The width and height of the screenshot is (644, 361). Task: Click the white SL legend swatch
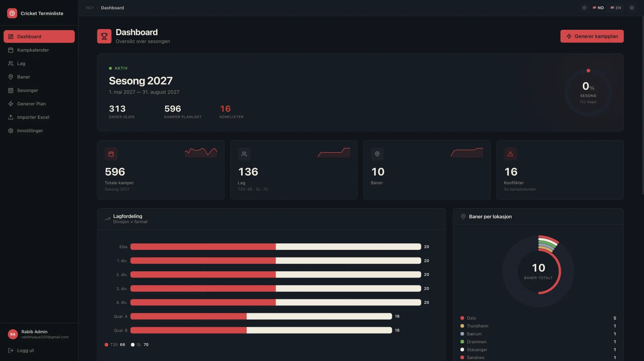point(133,344)
